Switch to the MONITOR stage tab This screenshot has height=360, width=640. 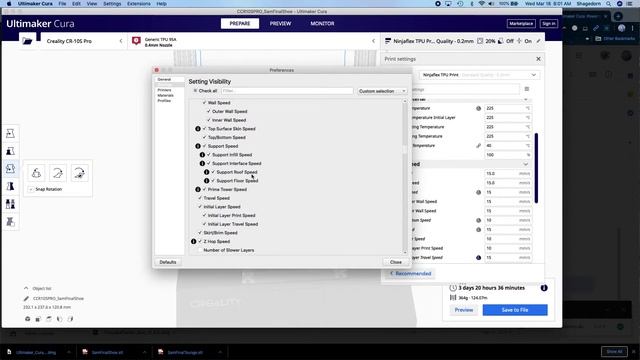[x=322, y=24]
